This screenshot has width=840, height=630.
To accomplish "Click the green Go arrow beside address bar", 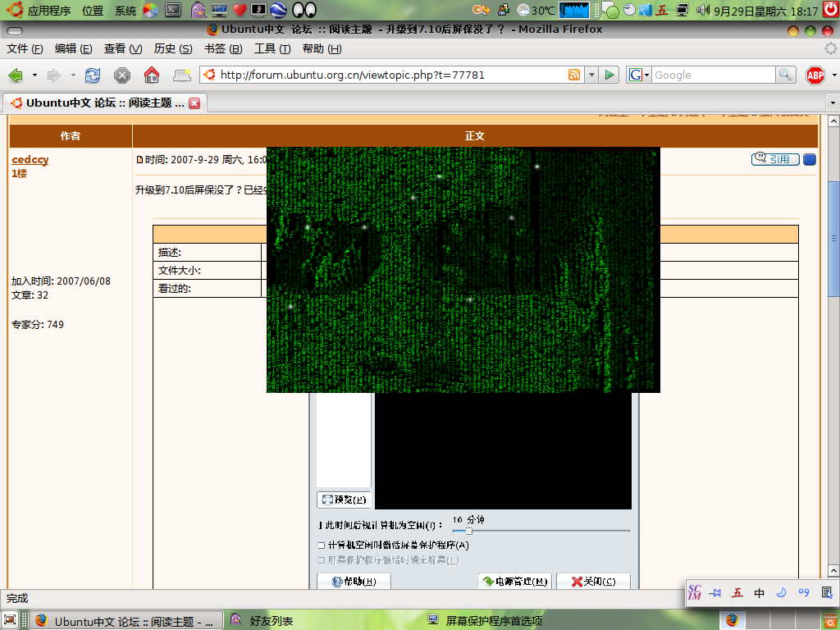I will (x=609, y=75).
